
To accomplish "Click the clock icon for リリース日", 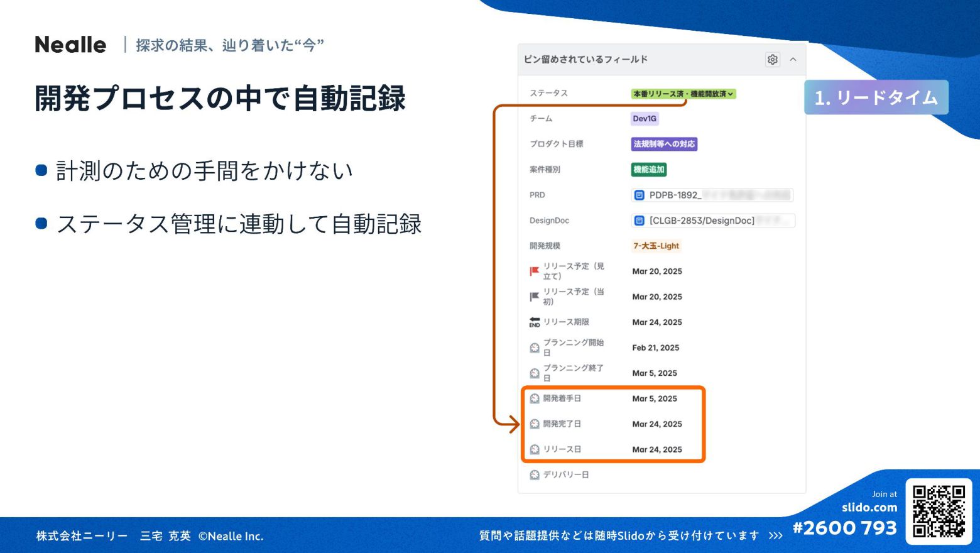I will coord(534,449).
